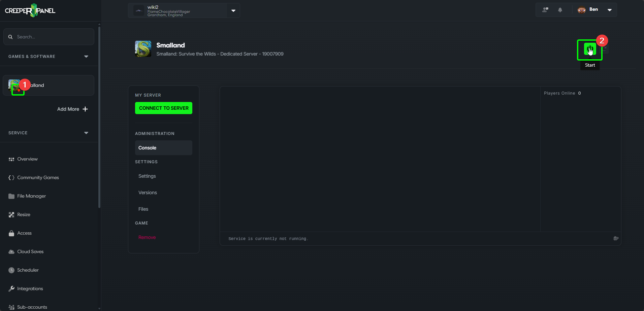Click the CreeperPanel logo
Screen dimensions: 644x311
[30, 10]
